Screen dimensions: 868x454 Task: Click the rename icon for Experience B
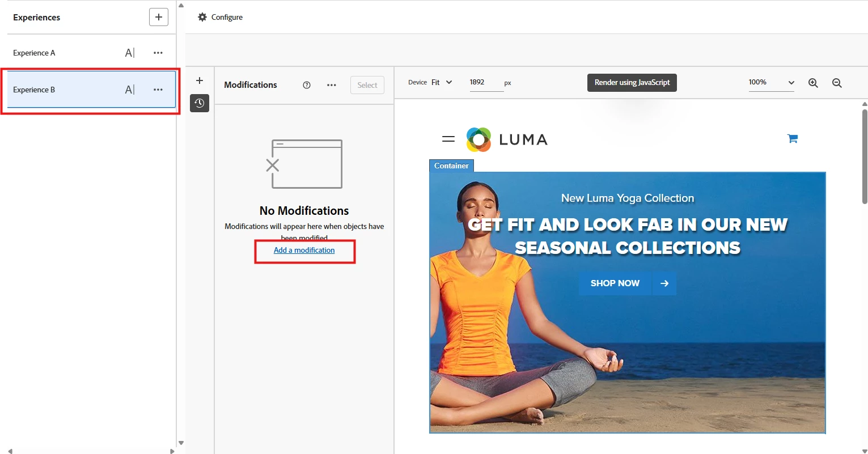(x=130, y=90)
